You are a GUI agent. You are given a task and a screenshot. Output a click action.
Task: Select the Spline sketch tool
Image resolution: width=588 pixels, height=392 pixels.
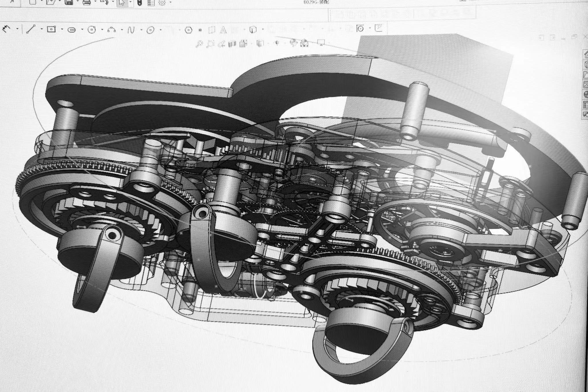(x=131, y=30)
